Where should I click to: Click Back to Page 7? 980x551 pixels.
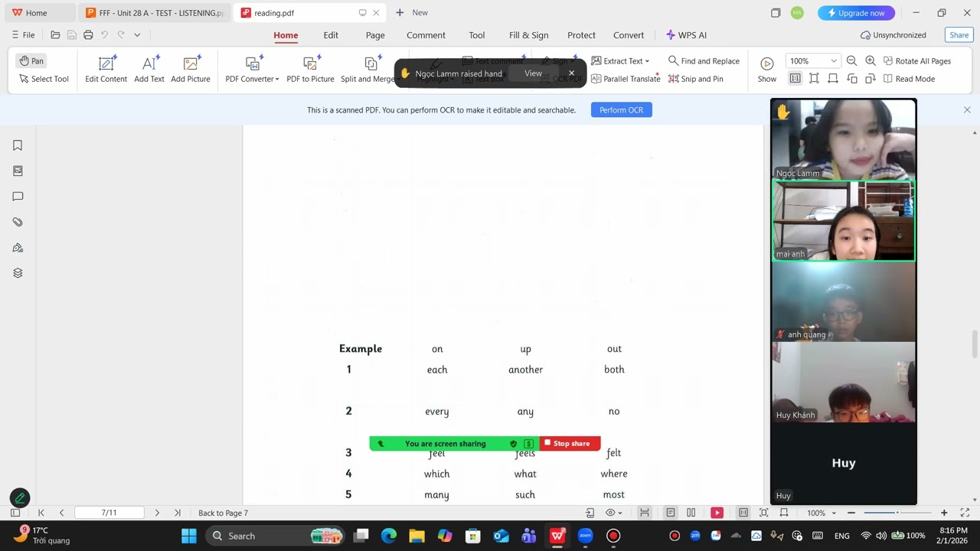(224, 513)
